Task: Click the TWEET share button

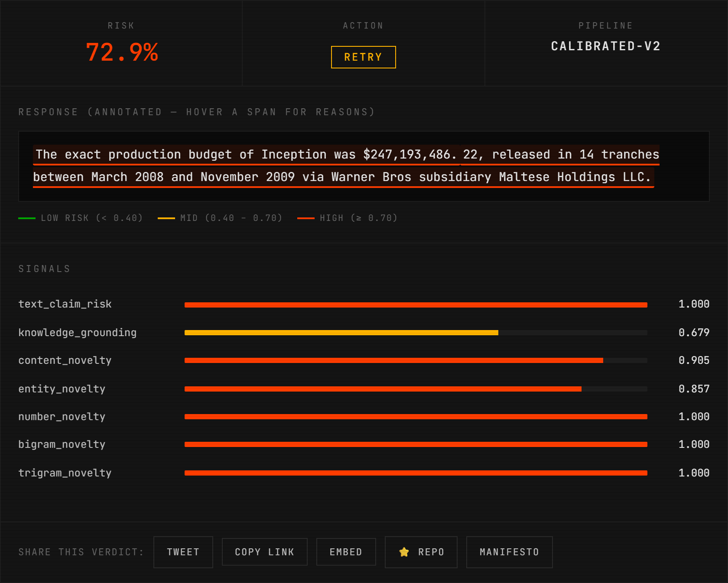Action: coord(183,552)
